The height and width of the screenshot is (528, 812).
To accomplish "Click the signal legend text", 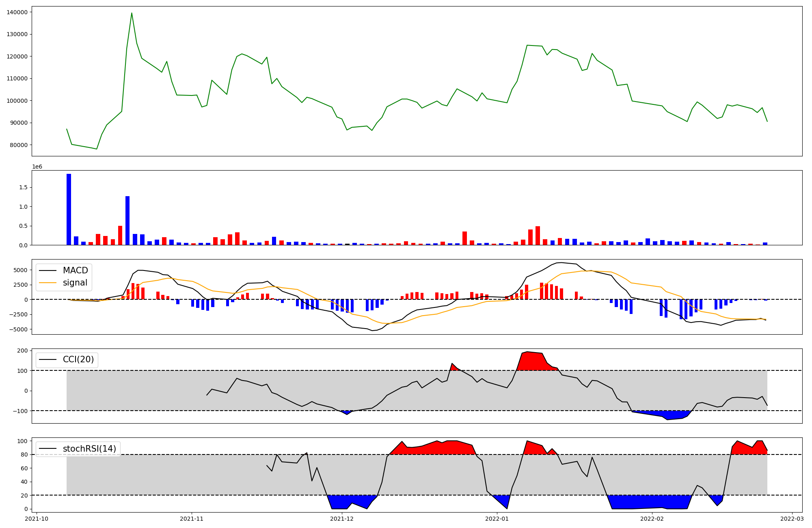I will [x=75, y=283].
